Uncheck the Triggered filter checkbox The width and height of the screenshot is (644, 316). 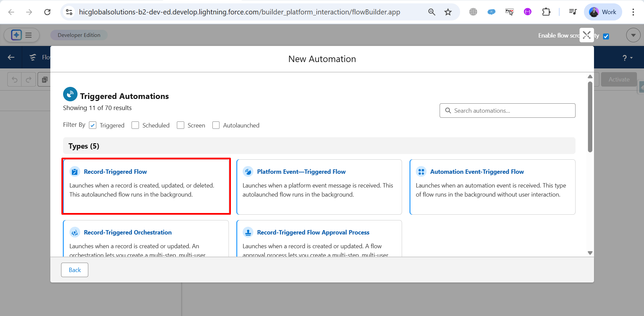[93, 125]
